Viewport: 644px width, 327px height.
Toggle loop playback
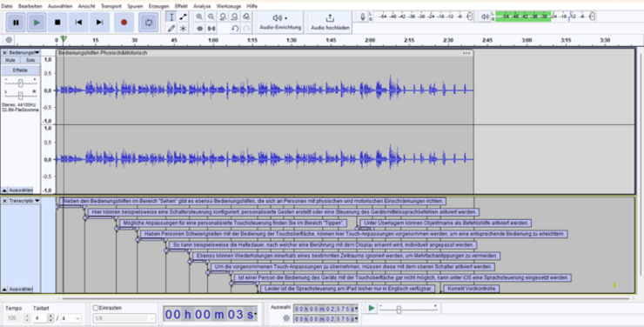coord(149,23)
